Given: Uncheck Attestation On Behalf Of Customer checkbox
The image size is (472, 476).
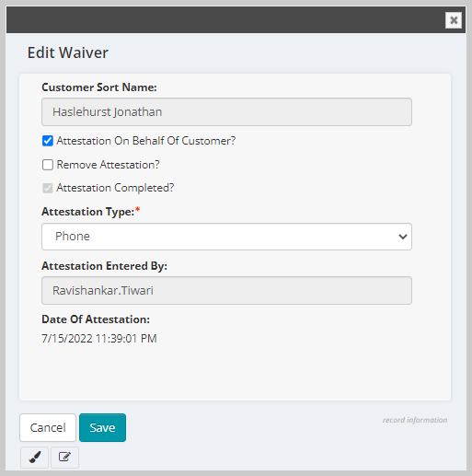Looking at the screenshot, I should 48,141.
